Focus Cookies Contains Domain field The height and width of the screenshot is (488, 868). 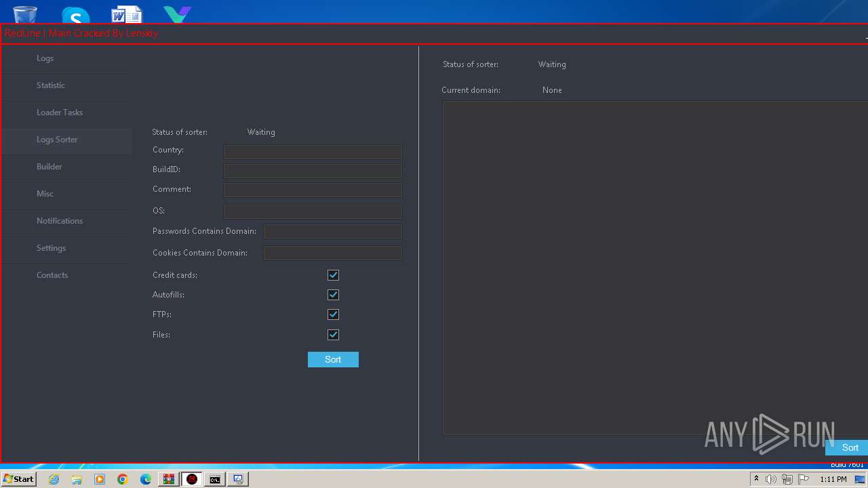(333, 253)
